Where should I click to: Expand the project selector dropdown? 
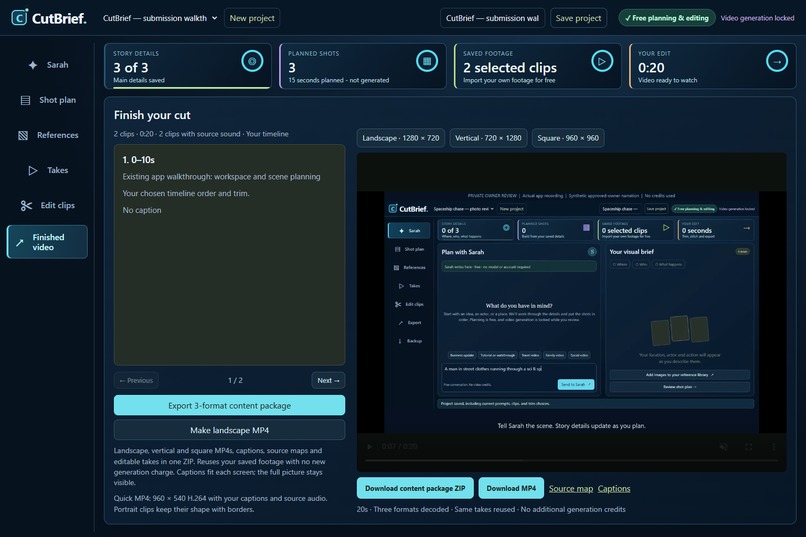point(160,18)
